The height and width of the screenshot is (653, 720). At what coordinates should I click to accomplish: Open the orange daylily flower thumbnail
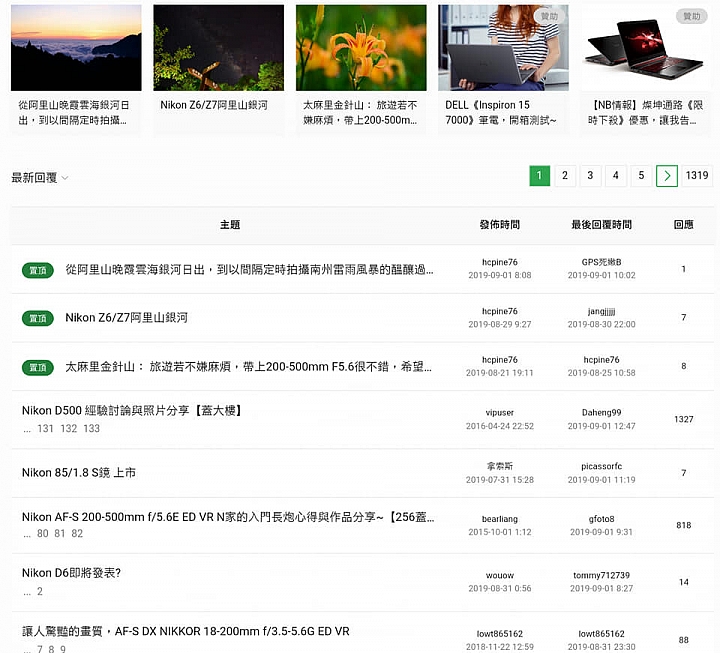[361, 48]
